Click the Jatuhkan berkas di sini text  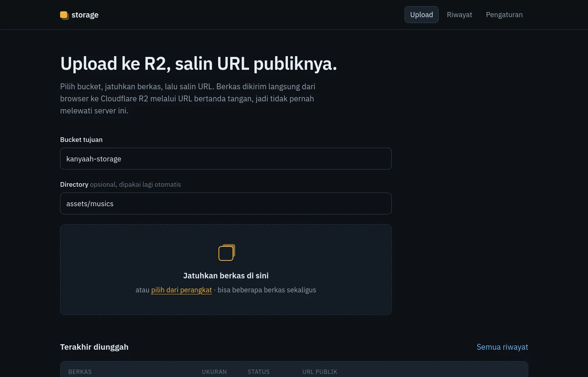pyautogui.click(x=226, y=276)
